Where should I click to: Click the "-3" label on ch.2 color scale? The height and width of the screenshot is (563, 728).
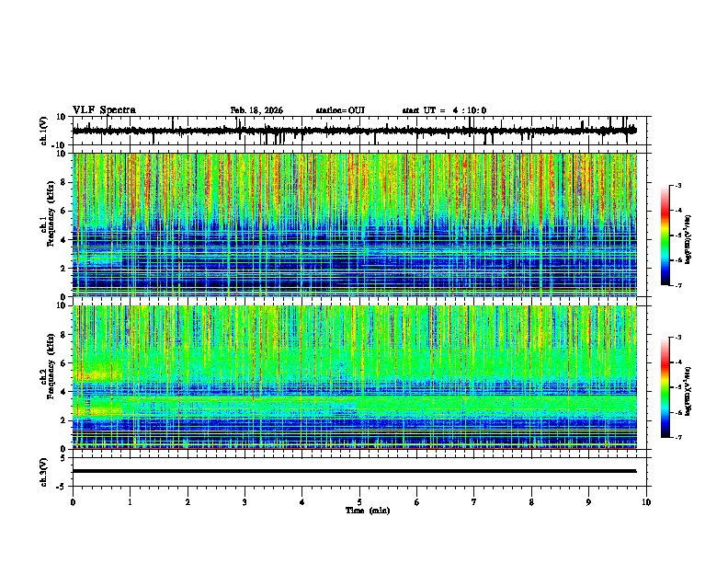677,338
